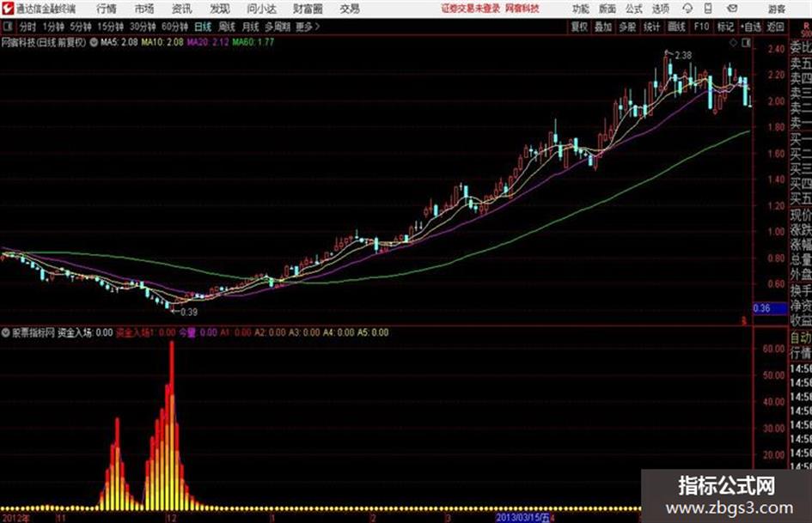This screenshot has width=812, height=523.
Task: Open the 资讯 menu
Action: coord(182,9)
